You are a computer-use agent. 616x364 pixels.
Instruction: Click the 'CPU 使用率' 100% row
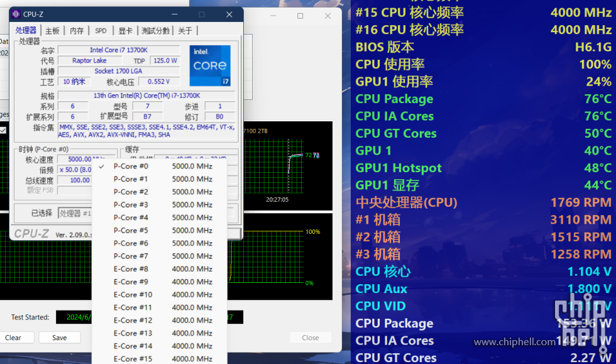tap(483, 64)
